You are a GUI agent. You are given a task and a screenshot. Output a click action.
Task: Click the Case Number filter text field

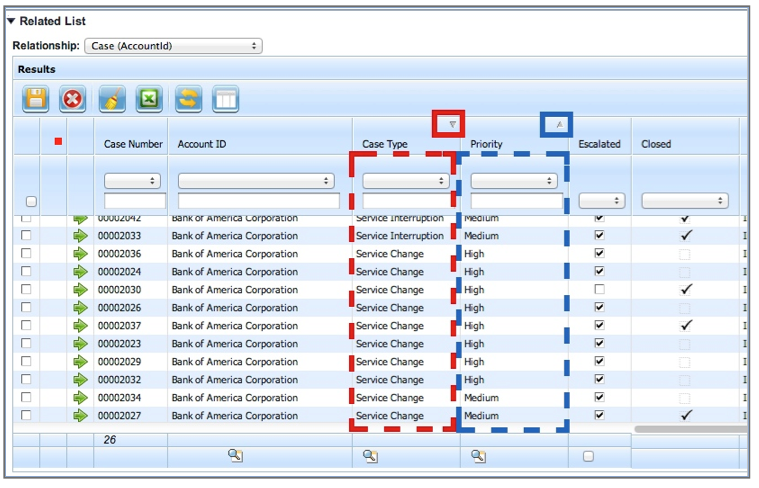pyautogui.click(x=135, y=201)
